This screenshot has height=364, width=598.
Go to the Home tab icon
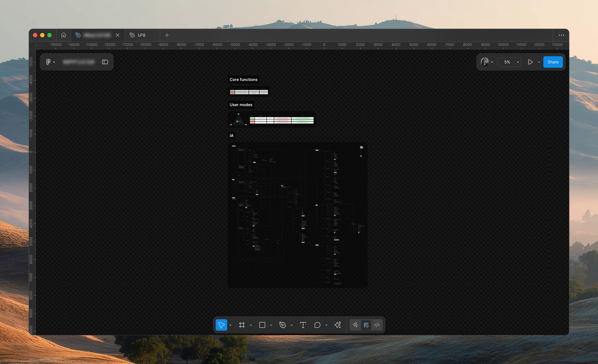(x=64, y=35)
